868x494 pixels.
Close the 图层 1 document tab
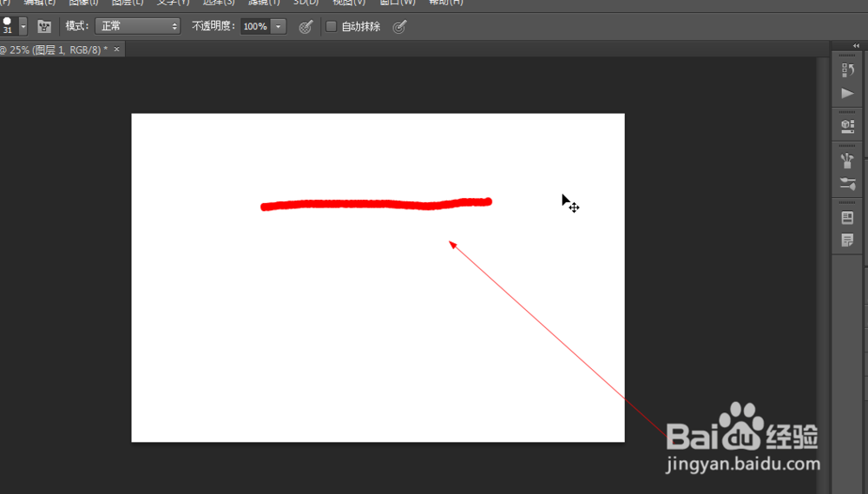coord(116,49)
